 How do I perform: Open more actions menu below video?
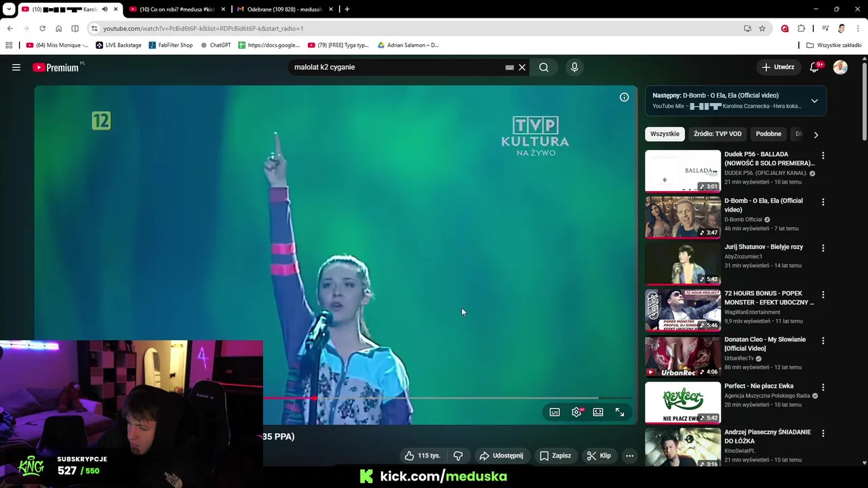click(x=629, y=455)
